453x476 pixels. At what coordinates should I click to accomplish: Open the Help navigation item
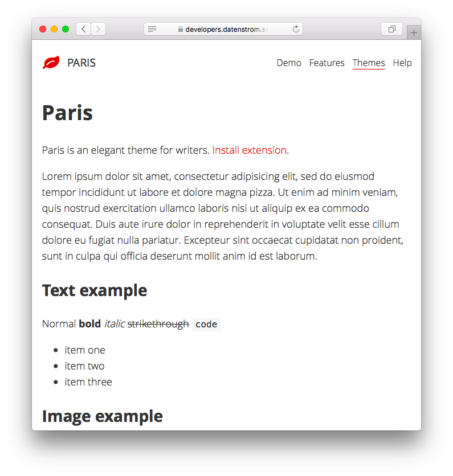[402, 63]
